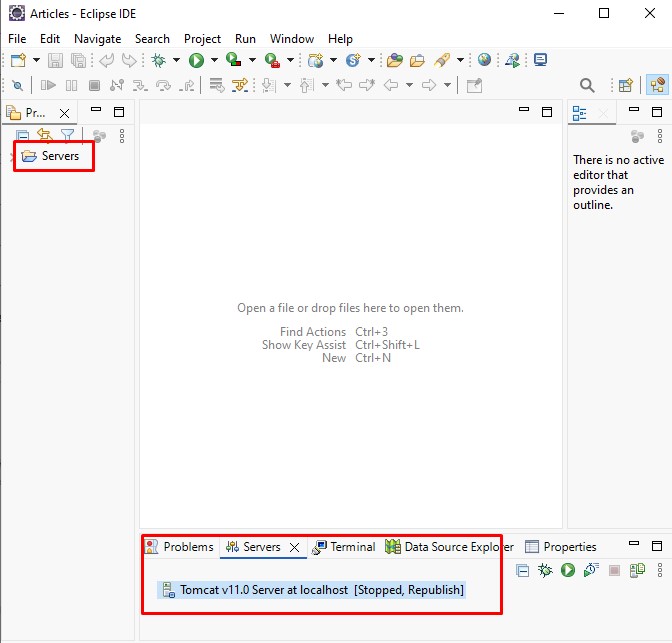Toggle Skip All Breakpoints icon
Screen dimensions: 672x643
[x=18, y=85]
